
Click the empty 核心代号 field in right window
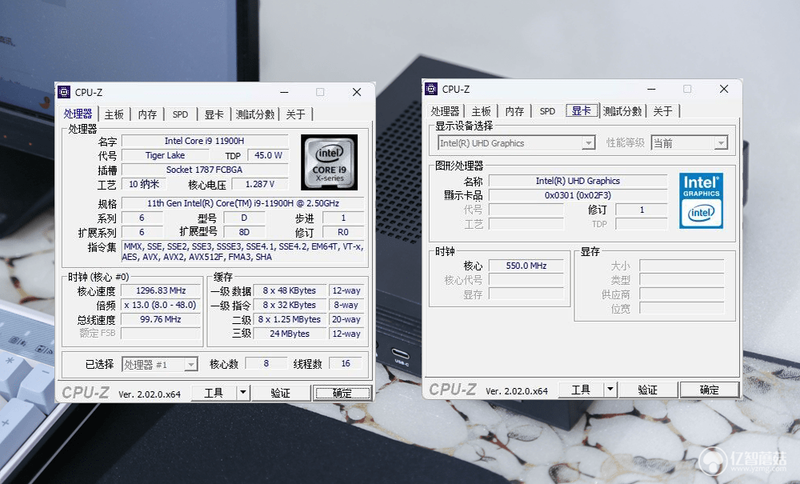click(x=527, y=280)
